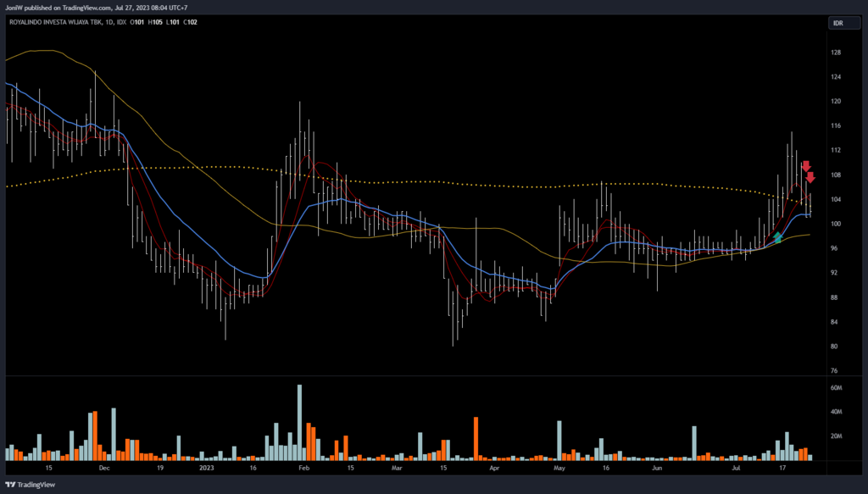This screenshot has width=868, height=494.
Task: Click the tallest volume bar near February
Action: pos(299,422)
